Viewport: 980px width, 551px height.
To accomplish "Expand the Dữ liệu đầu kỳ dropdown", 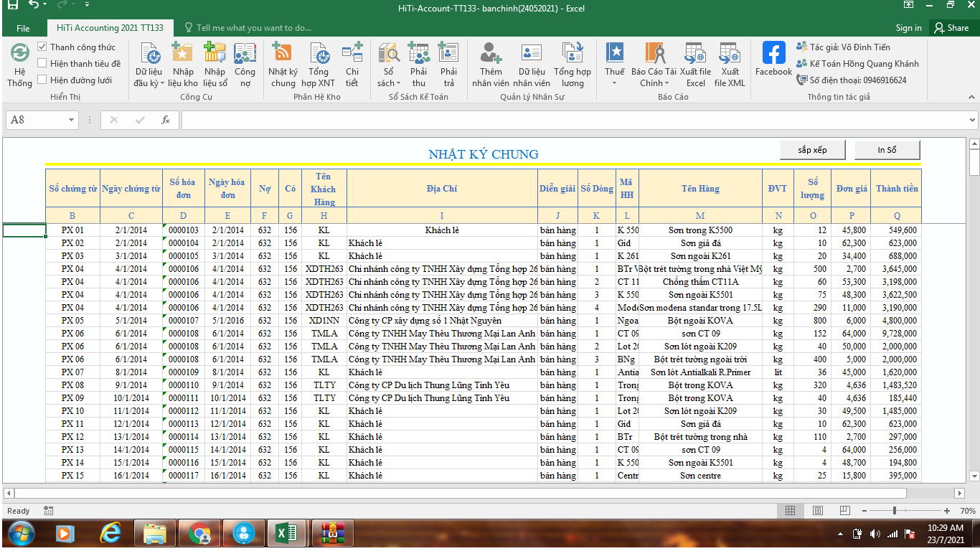I will tap(162, 83).
